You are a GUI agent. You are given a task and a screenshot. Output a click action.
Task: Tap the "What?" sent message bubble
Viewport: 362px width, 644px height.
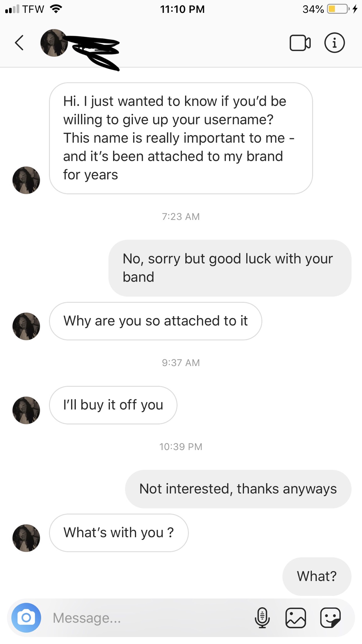(317, 576)
